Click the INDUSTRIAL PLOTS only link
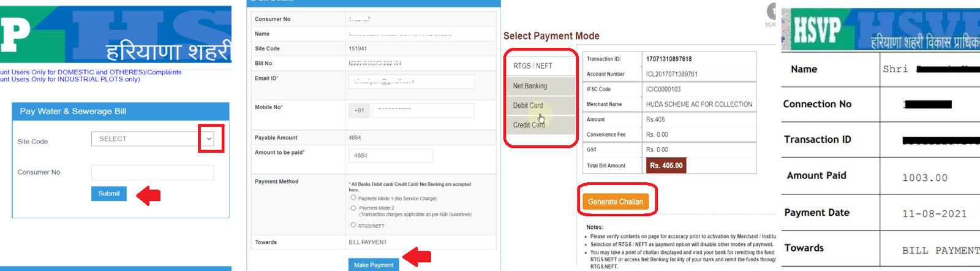Viewport: 980px width, 271px height. (70, 79)
